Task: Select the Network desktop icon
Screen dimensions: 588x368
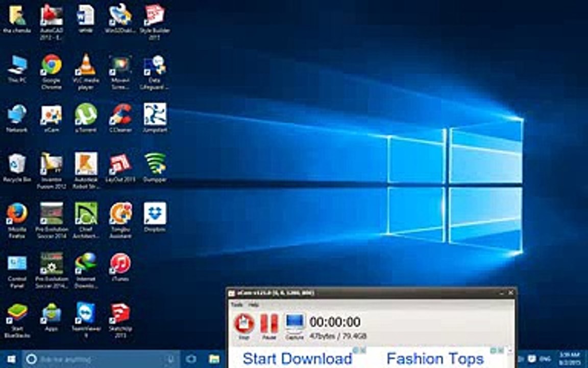Action: pyautogui.click(x=17, y=118)
